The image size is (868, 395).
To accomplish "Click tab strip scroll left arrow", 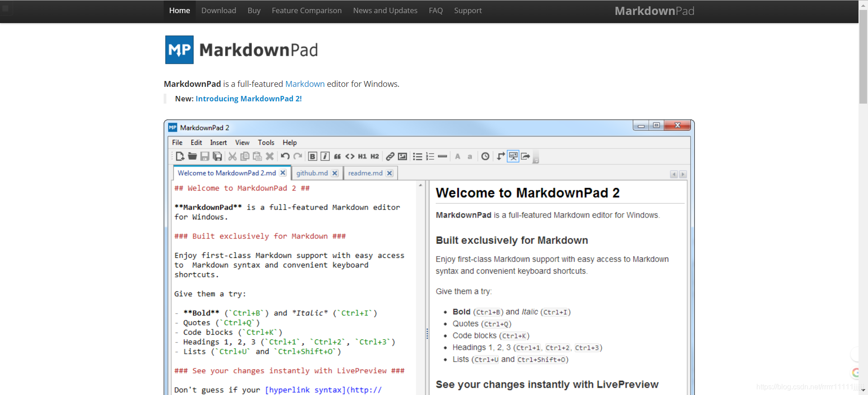I will tap(674, 174).
